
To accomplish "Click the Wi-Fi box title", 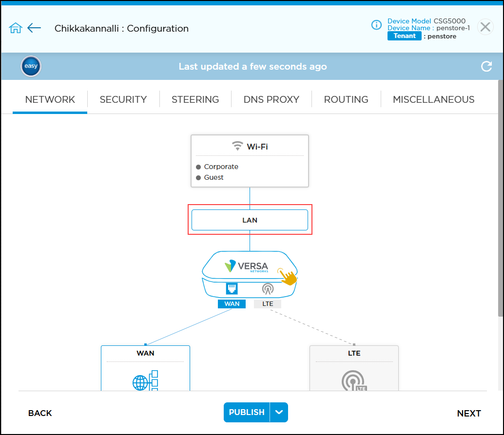I will (x=257, y=147).
